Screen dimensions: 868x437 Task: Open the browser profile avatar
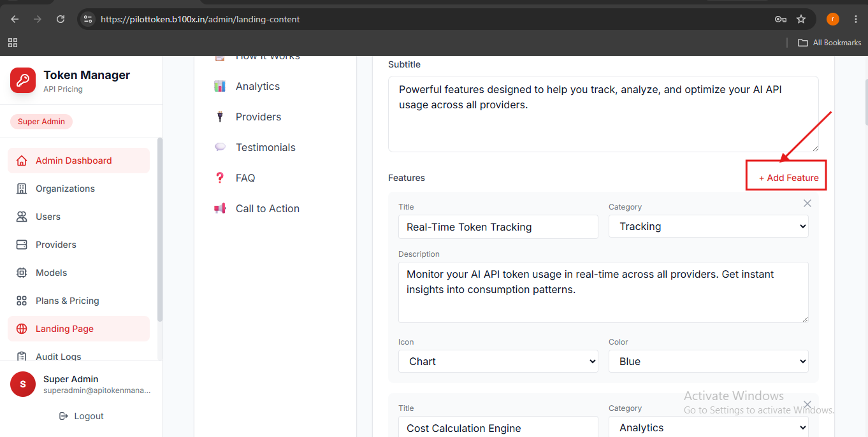point(833,19)
